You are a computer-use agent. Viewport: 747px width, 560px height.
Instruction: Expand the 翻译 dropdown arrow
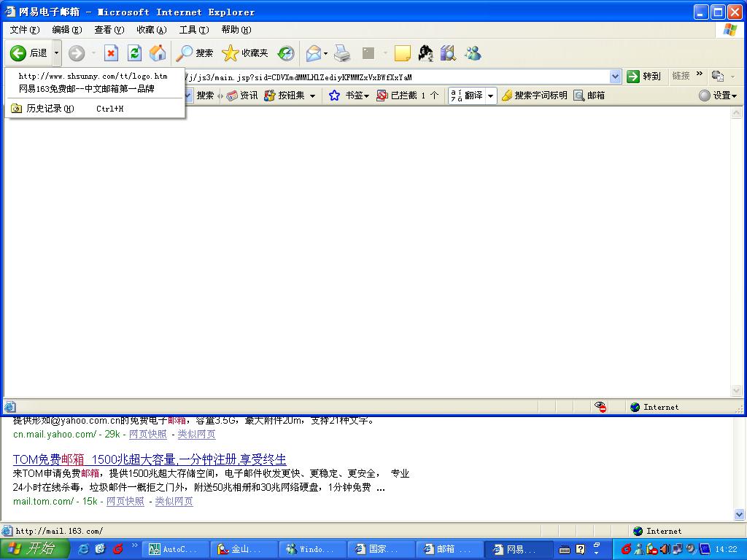point(491,96)
